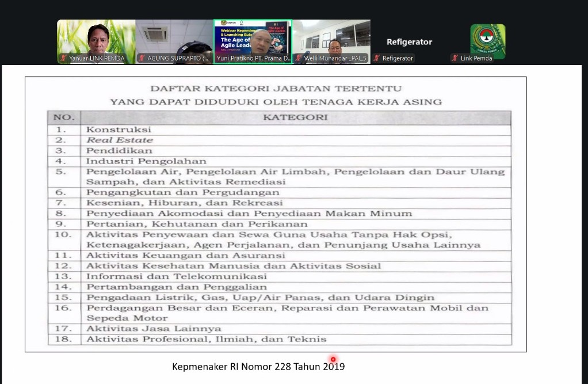Click muted mic icon beside AGUNG SUPRAPTO
The image size is (588, 384).
pos(142,58)
